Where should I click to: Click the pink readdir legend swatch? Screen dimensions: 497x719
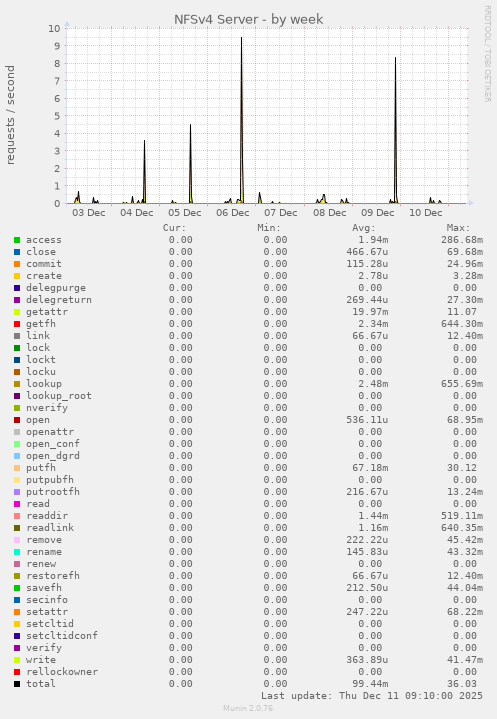click(17, 516)
